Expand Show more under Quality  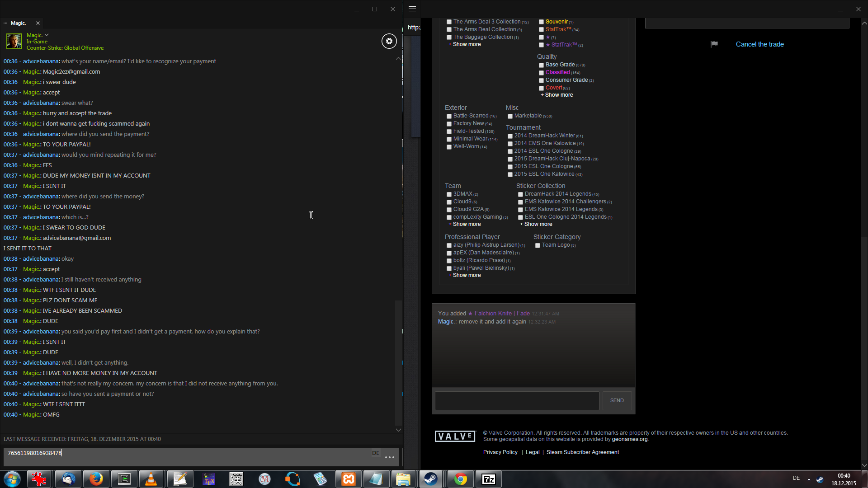(558, 95)
